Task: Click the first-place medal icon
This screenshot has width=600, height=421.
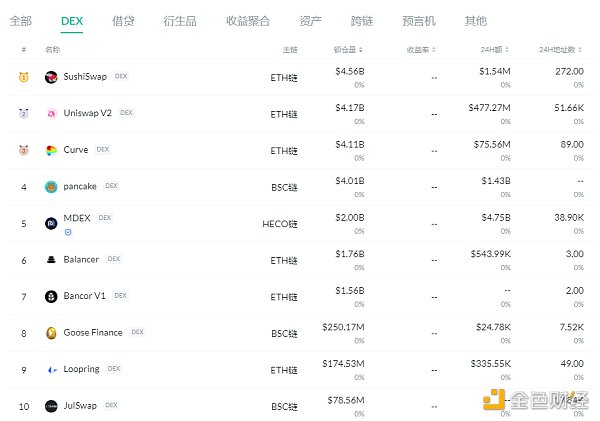Action: [23, 77]
